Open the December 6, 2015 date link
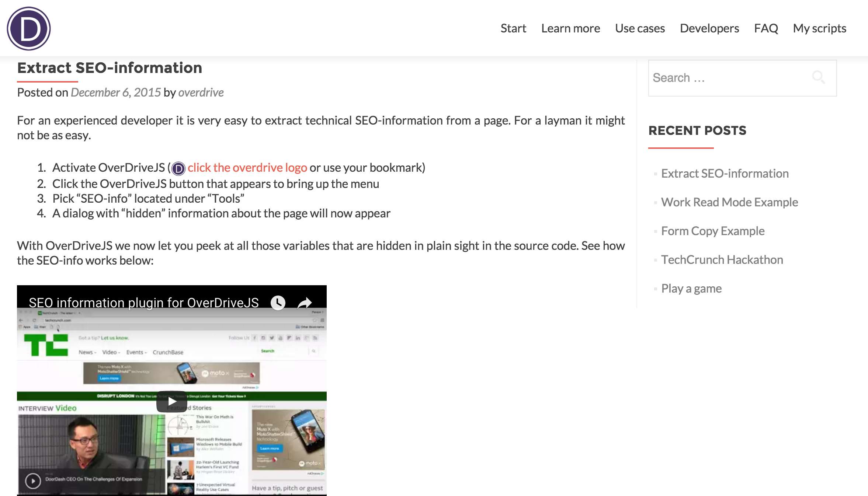868x496 pixels. click(116, 92)
